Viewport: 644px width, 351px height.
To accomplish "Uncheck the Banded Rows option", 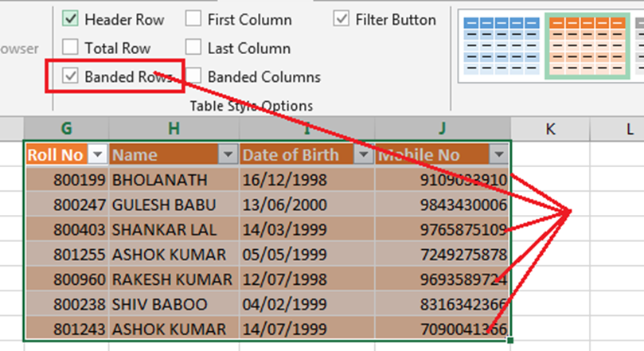I will click(71, 76).
